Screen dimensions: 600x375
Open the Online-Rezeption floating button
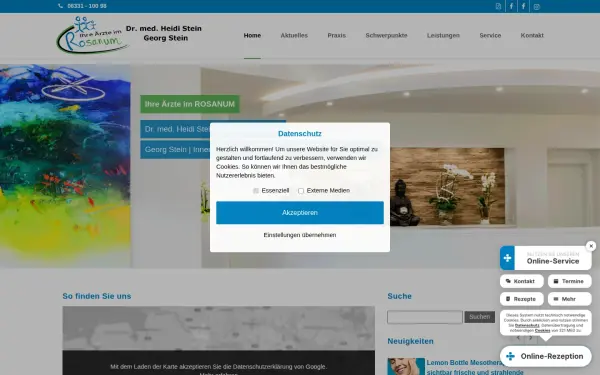coord(545,356)
